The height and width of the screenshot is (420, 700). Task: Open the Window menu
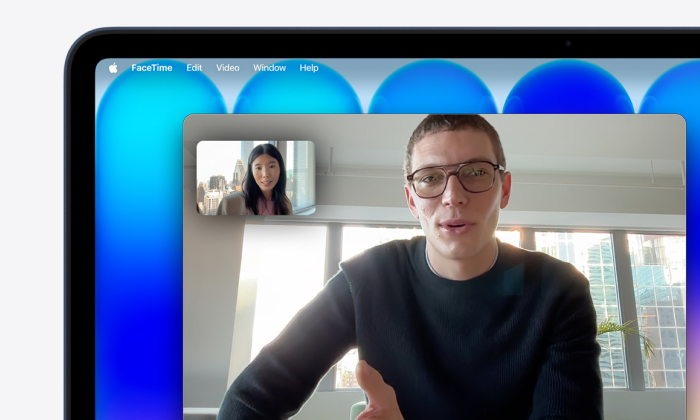tap(269, 68)
